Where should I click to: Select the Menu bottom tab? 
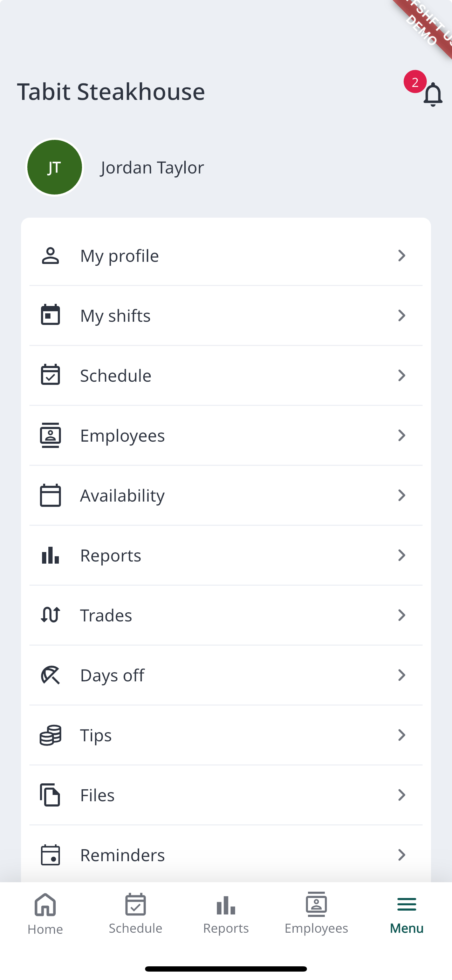tap(407, 914)
